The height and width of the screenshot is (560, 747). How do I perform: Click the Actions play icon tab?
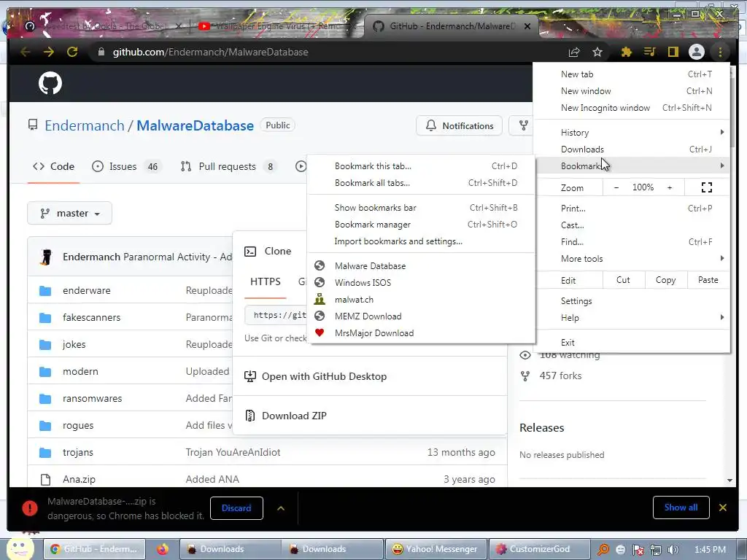tap(301, 166)
